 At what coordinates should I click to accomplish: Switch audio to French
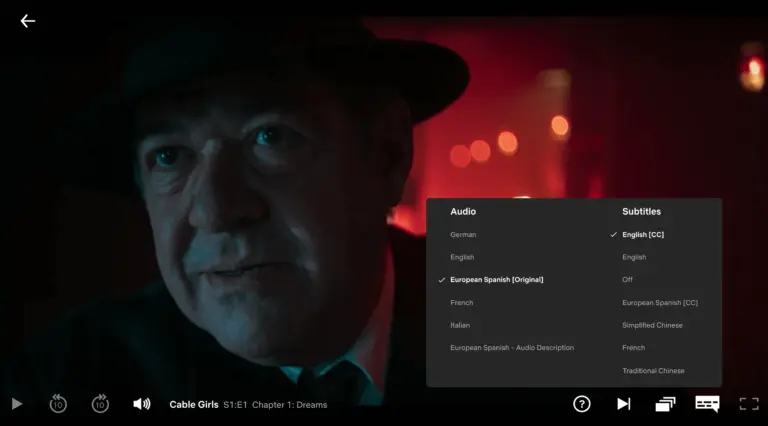(461, 303)
